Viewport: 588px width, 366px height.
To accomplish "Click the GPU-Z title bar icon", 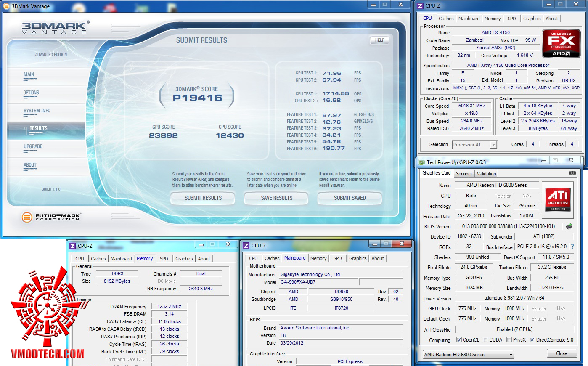I will coord(421,162).
